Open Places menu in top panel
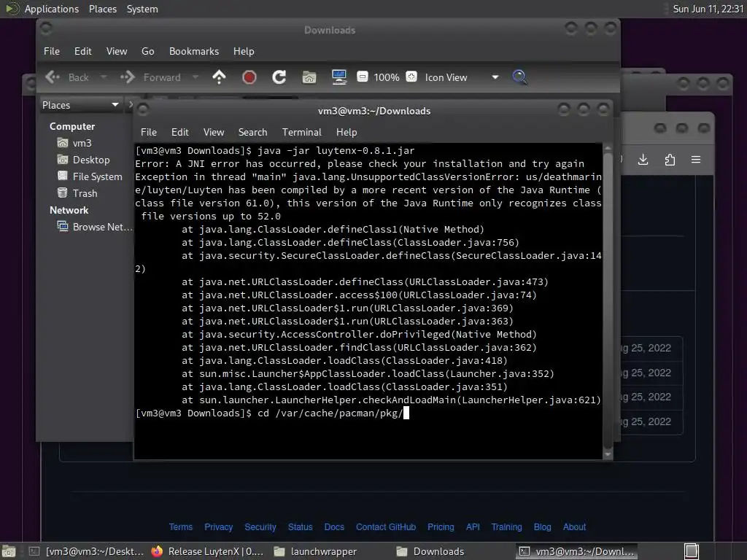 103,9
